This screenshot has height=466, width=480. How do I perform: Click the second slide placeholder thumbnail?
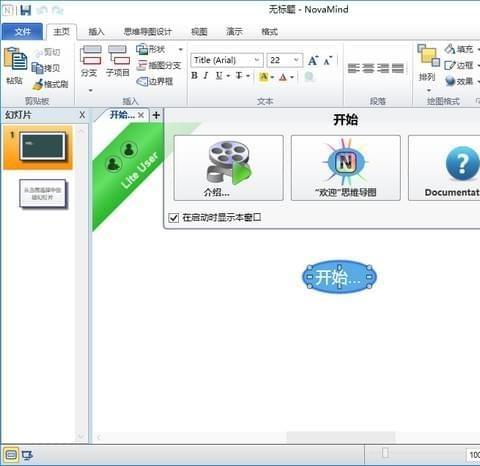tap(43, 194)
